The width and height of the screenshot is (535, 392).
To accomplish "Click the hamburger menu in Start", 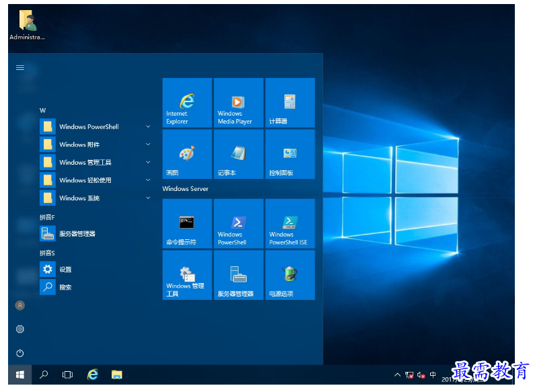I will 20,68.
